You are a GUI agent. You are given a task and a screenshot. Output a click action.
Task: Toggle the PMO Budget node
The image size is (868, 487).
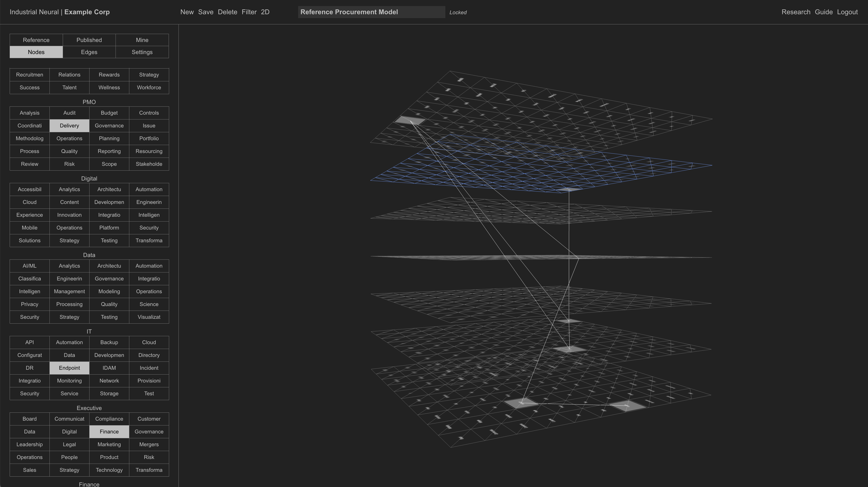(x=109, y=113)
